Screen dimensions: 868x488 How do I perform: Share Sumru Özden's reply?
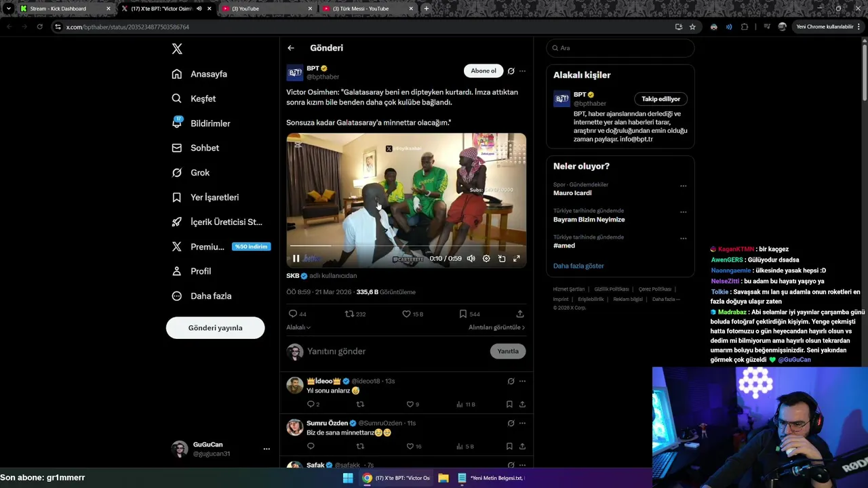(x=522, y=447)
